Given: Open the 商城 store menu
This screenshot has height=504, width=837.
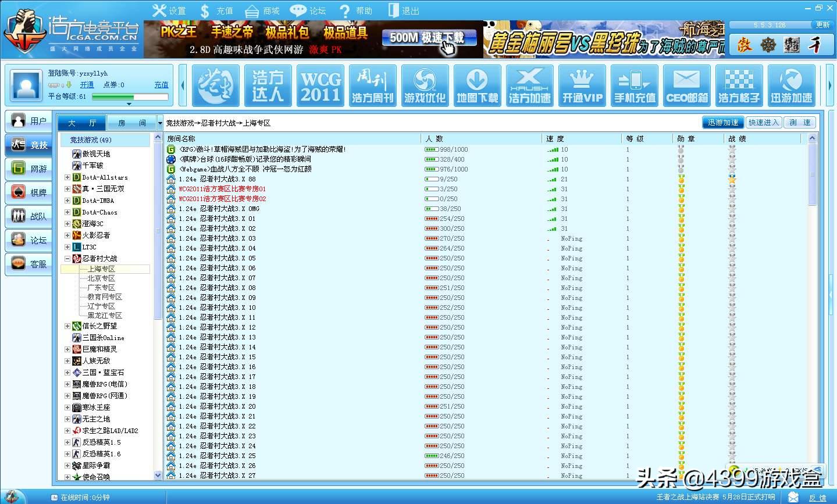Looking at the screenshot, I should click(x=263, y=10).
